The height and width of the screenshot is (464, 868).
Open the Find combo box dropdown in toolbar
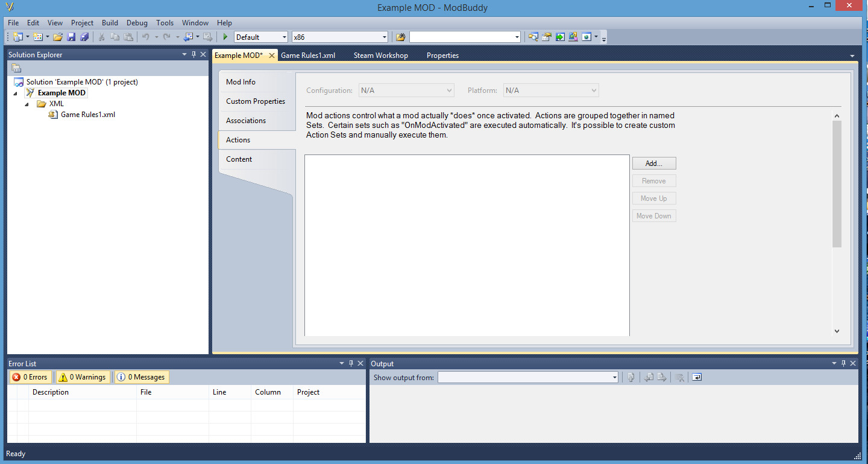click(x=517, y=37)
